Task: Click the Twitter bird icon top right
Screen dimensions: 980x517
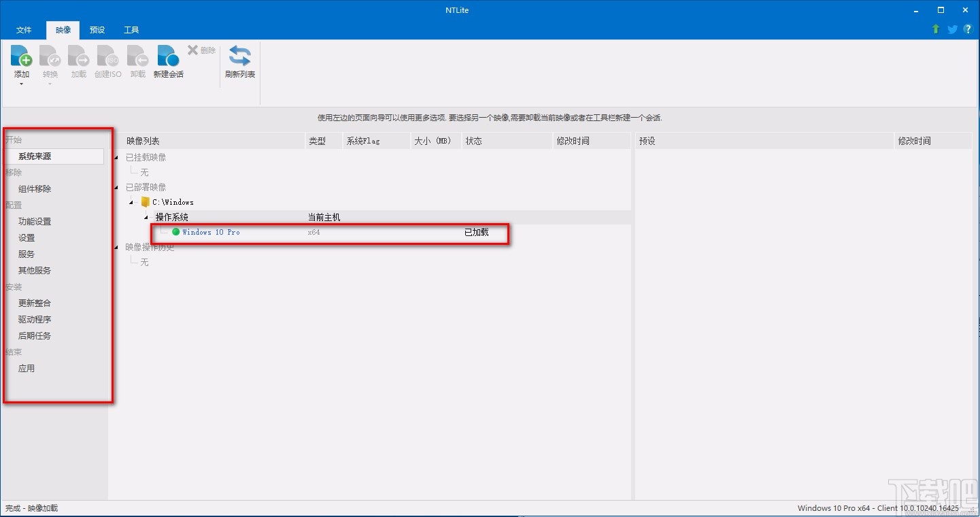Action: tap(951, 29)
